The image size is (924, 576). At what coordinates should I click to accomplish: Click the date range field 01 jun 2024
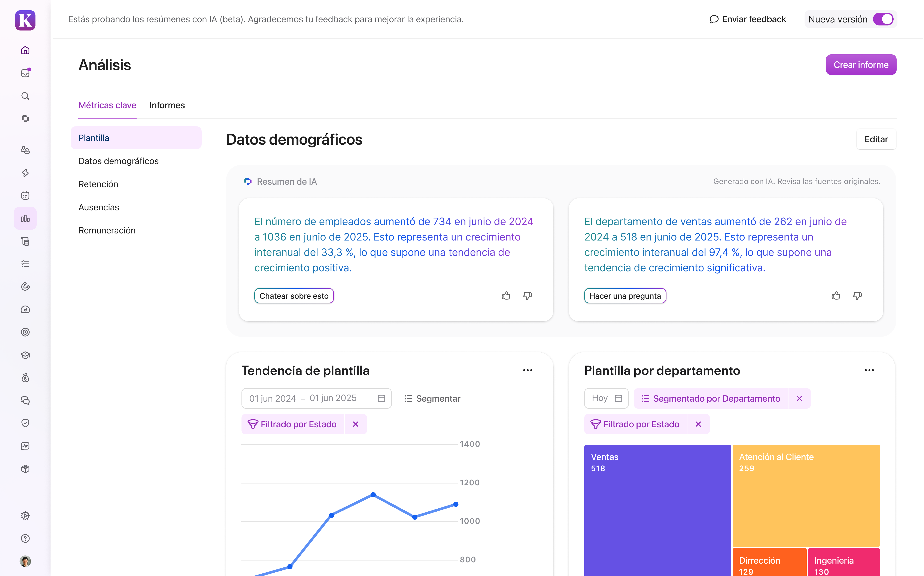tap(273, 398)
